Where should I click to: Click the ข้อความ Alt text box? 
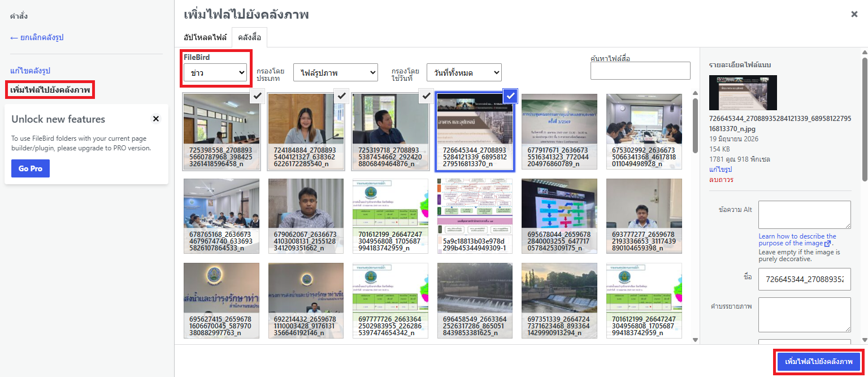coord(804,215)
